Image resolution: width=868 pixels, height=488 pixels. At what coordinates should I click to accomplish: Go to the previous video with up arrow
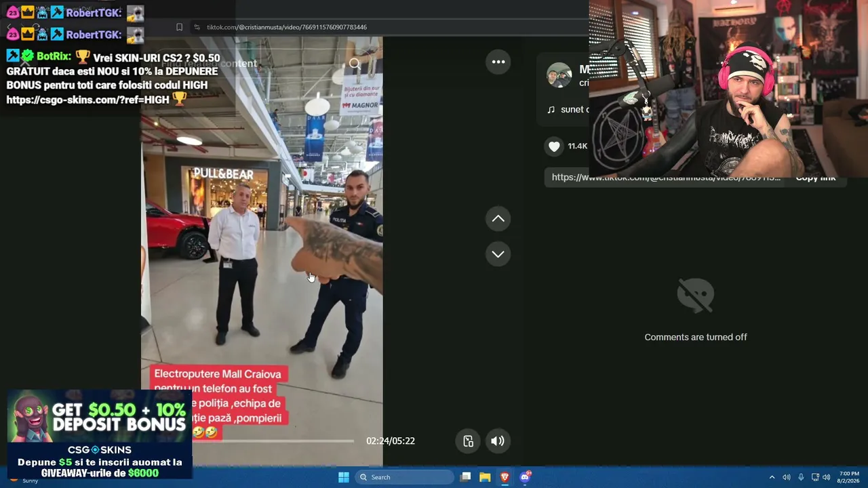pyautogui.click(x=498, y=218)
